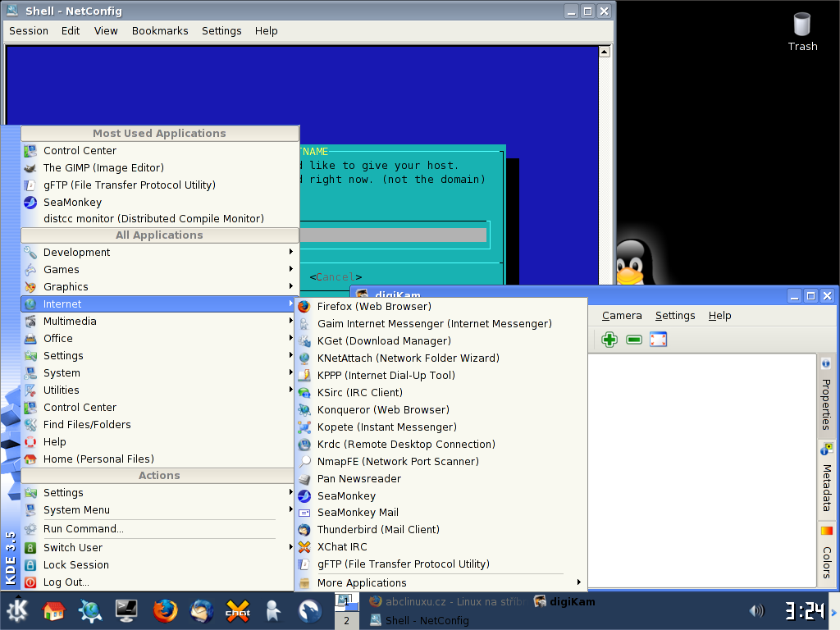This screenshot has height=630, width=840.
Task: Open Metadata sidebar tab in digiKam
Action: pos(825,479)
